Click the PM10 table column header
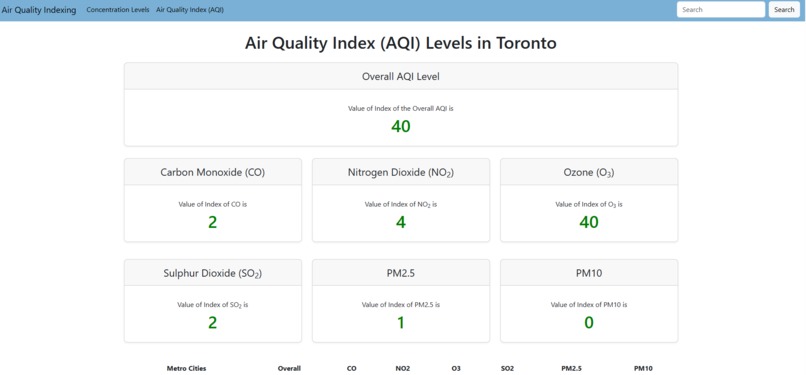The width and height of the screenshot is (806, 375). (x=643, y=368)
